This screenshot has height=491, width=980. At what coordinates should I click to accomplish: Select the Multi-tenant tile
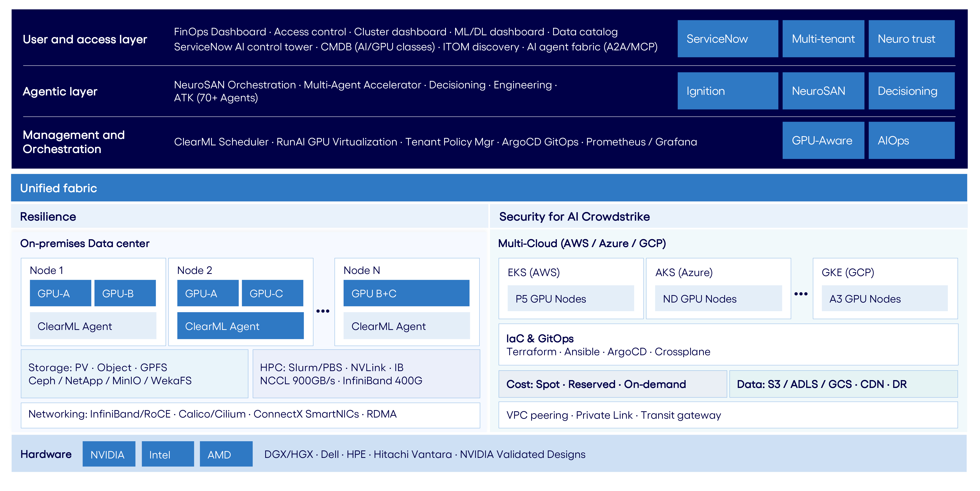click(x=823, y=39)
